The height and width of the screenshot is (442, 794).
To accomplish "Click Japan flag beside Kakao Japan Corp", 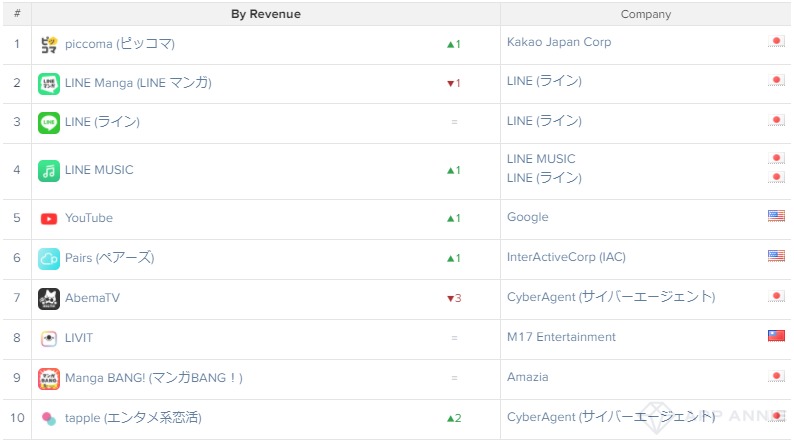I will [776, 42].
